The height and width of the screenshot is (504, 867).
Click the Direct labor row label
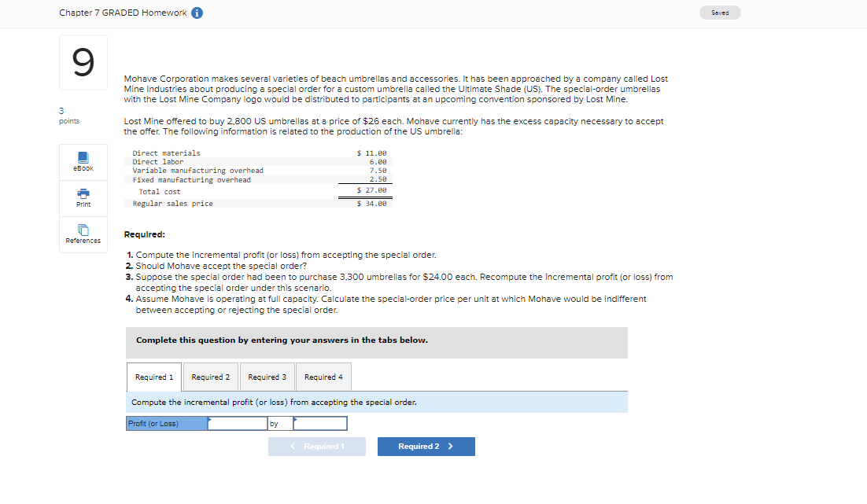[x=157, y=162]
